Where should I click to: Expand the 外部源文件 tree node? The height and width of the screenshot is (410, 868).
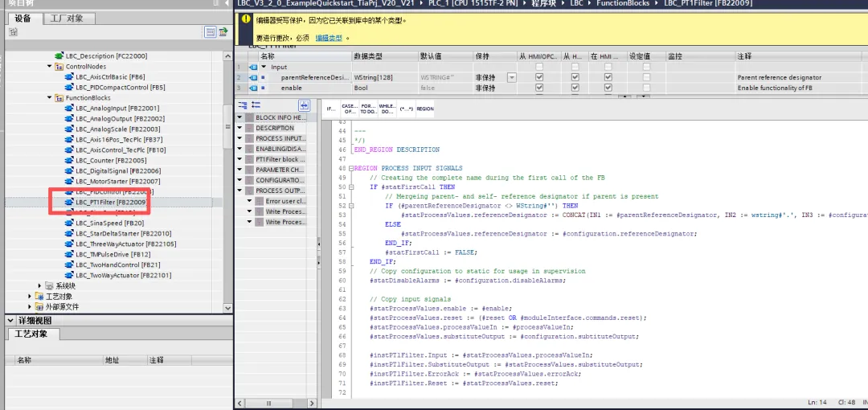click(30, 306)
